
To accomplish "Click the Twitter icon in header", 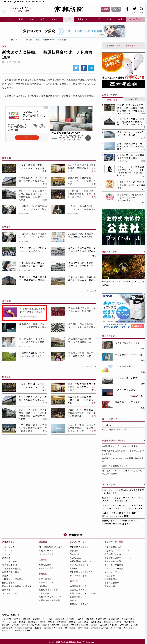I will pyautogui.click(x=135, y=9).
